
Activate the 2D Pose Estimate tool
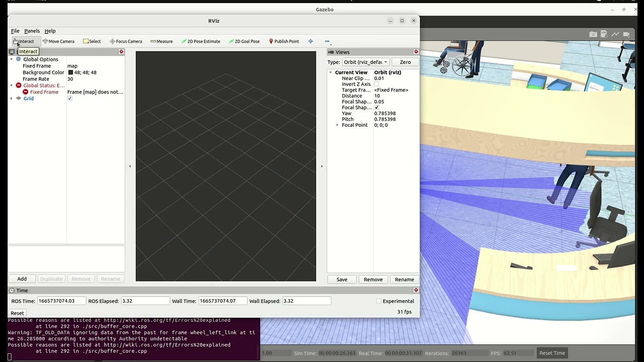click(201, 41)
